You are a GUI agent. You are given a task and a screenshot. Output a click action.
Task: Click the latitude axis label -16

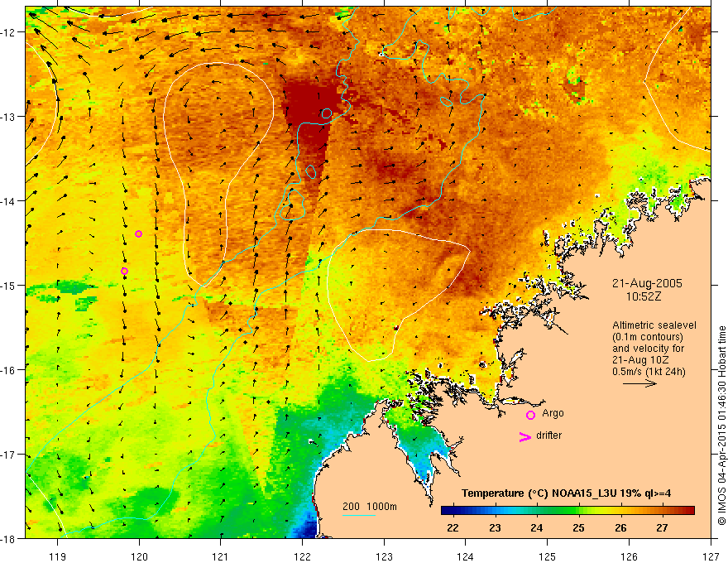(x=9, y=370)
